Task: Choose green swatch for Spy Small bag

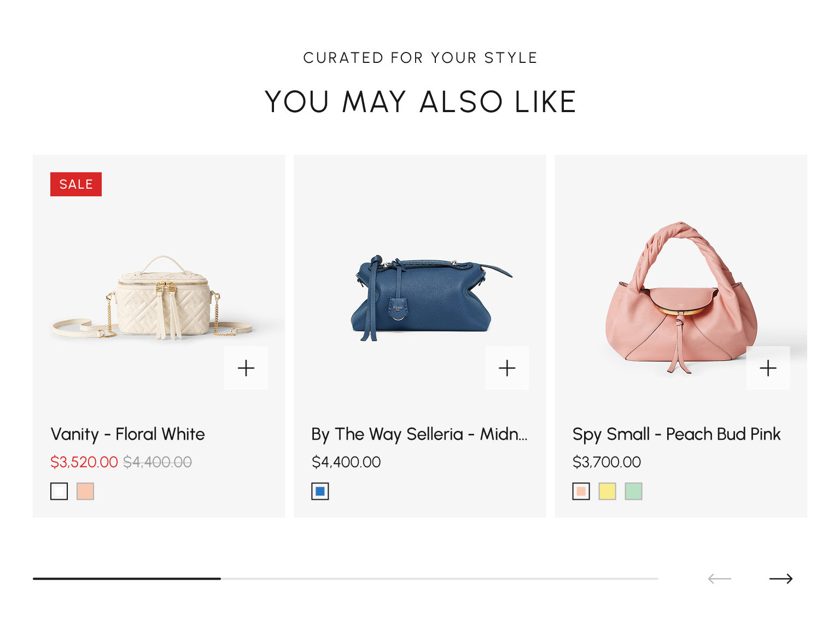Action: pos(633,491)
